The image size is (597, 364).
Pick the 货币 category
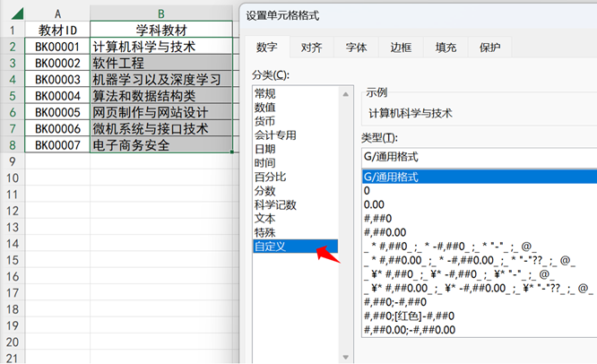(x=265, y=121)
